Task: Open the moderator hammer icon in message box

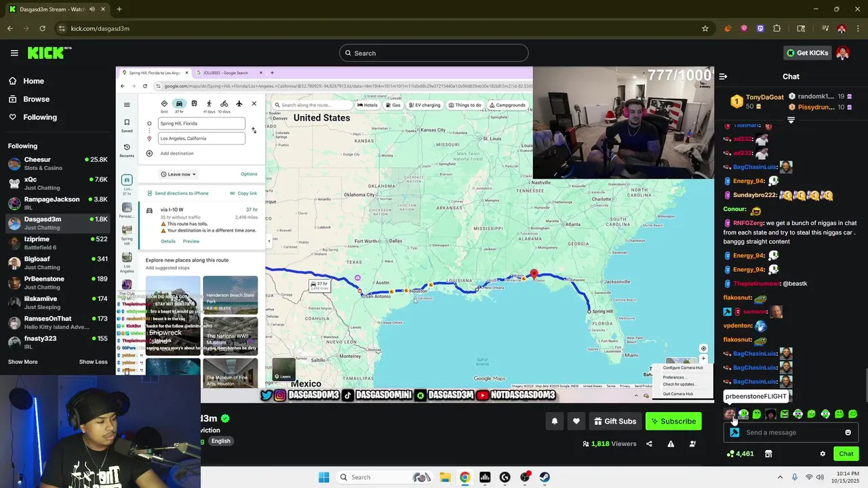Action: [734, 432]
